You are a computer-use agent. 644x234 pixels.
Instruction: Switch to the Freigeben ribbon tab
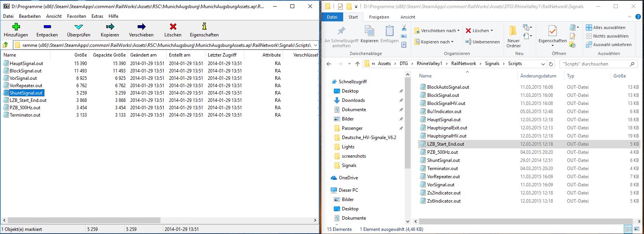click(379, 17)
